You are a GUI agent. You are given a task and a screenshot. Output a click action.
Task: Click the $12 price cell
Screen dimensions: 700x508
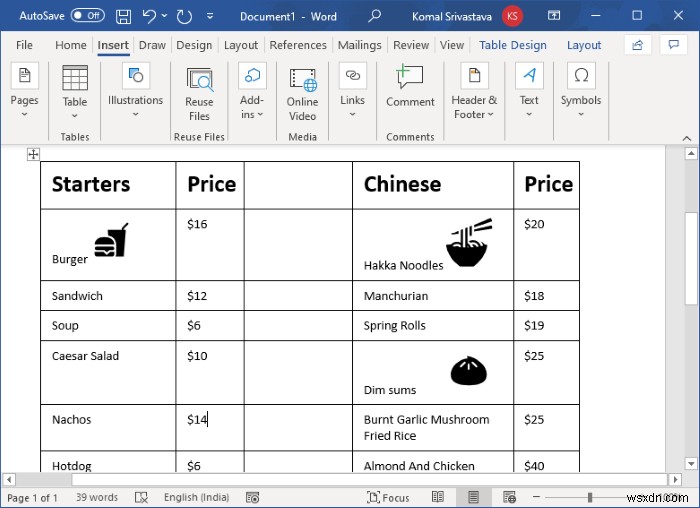click(x=210, y=296)
